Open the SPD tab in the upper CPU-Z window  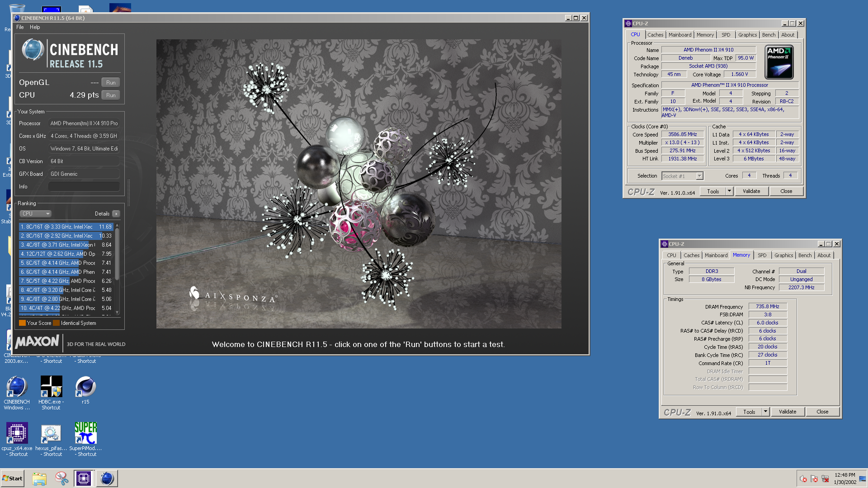coord(726,35)
